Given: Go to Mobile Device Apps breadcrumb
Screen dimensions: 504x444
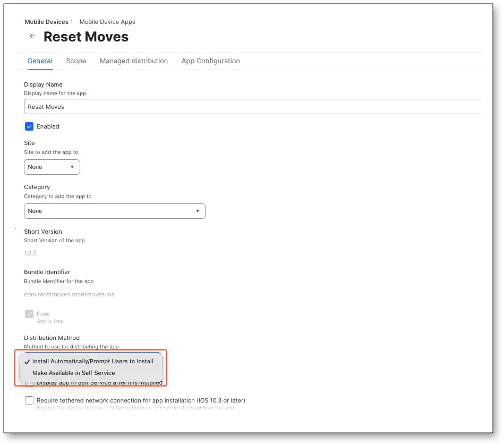Looking at the screenshot, I should coord(107,22).
